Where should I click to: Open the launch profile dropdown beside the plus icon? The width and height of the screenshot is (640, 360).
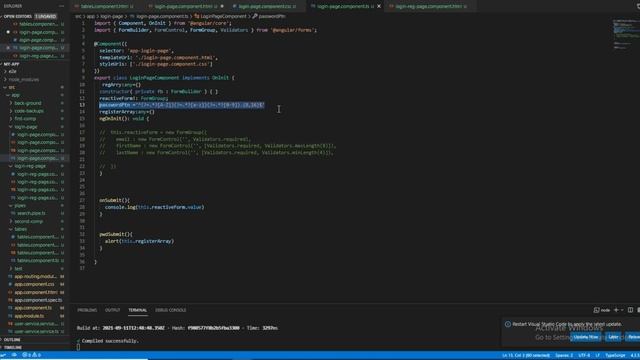click(622, 310)
